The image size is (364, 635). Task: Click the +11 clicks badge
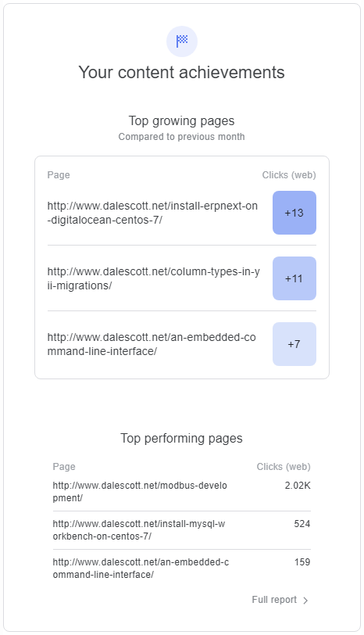coord(294,278)
